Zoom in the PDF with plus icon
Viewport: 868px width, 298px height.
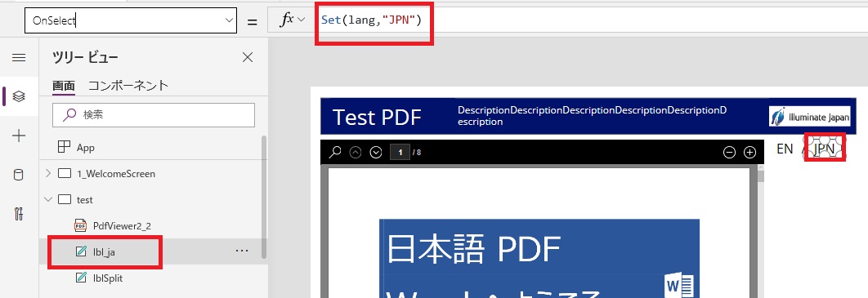(749, 152)
